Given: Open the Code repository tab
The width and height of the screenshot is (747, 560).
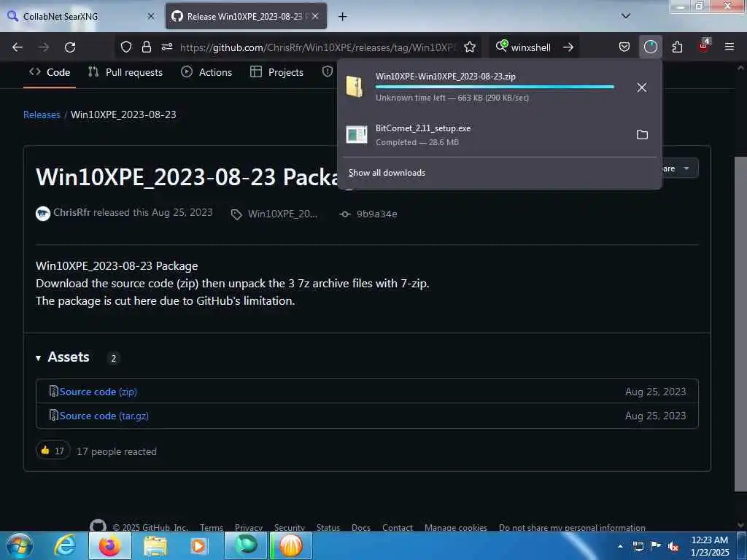Looking at the screenshot, I should [50, 72].
